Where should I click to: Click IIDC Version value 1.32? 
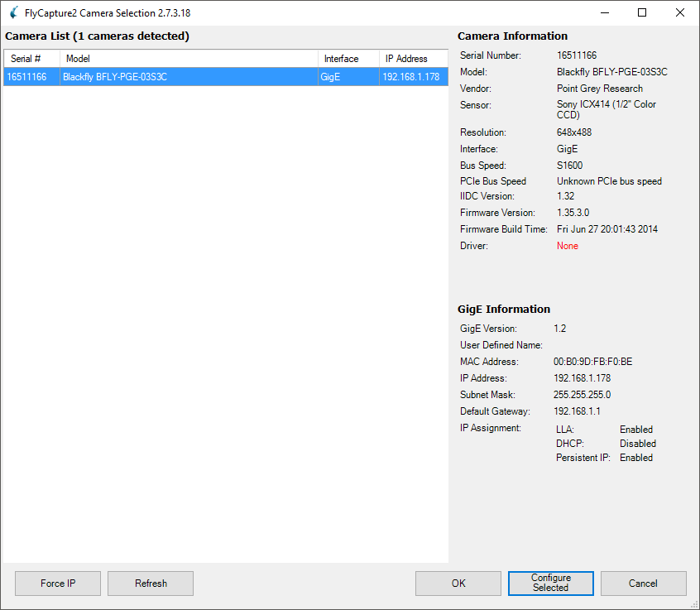pos(565,196)
